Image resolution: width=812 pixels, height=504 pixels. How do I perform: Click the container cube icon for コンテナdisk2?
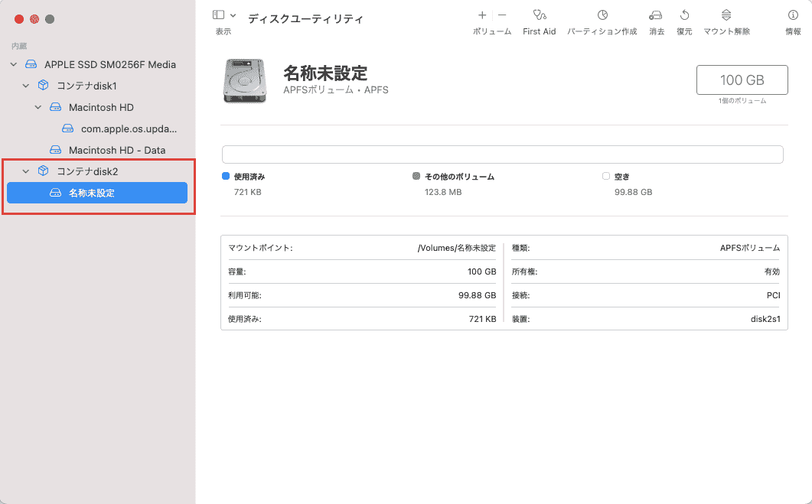(x=44, y=171)
